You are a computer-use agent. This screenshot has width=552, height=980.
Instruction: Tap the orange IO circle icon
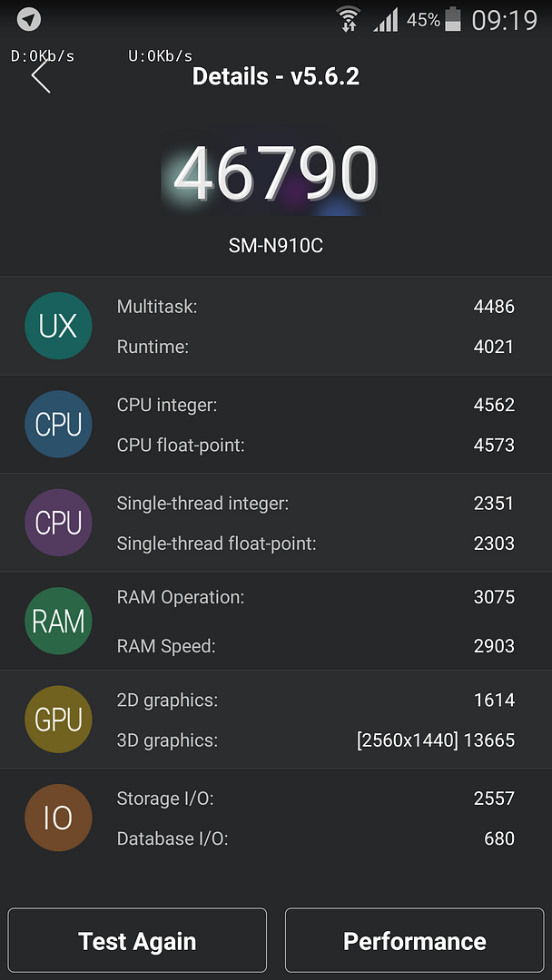[58, 818]
